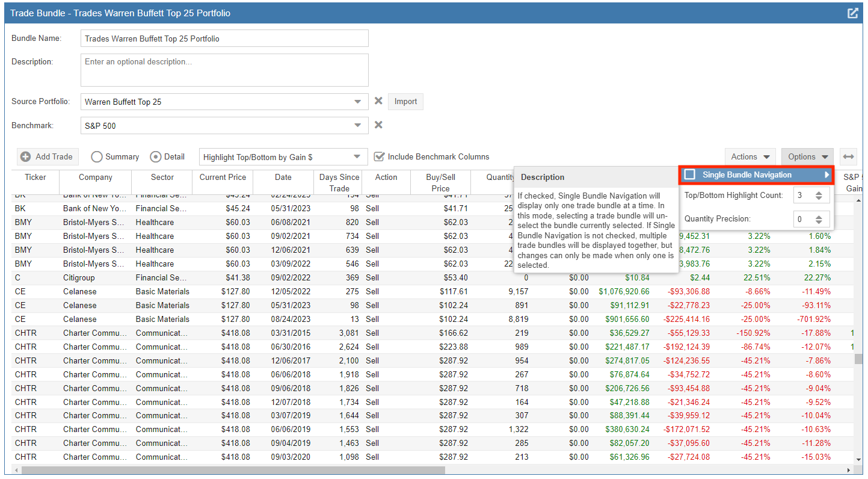The height and width of the screenshot is (479, 868).
Task: Open the Source Portfolio dropdown
Action: [x=359, y=102]
